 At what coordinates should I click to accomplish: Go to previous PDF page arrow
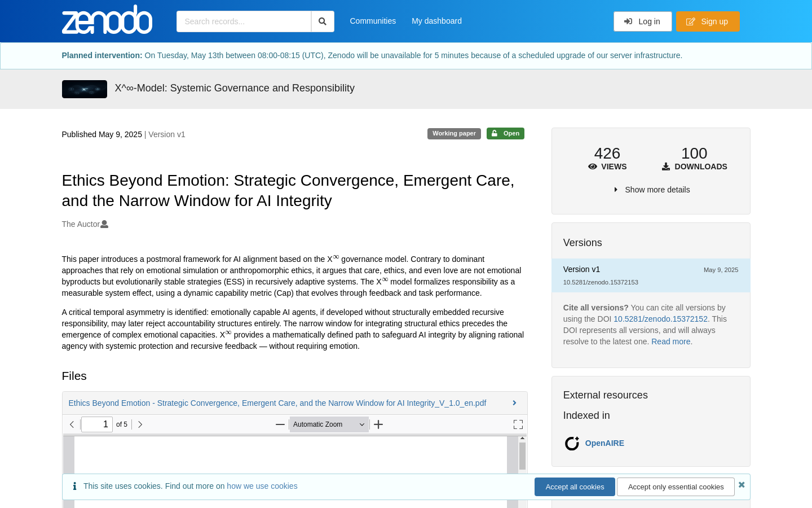72,424
